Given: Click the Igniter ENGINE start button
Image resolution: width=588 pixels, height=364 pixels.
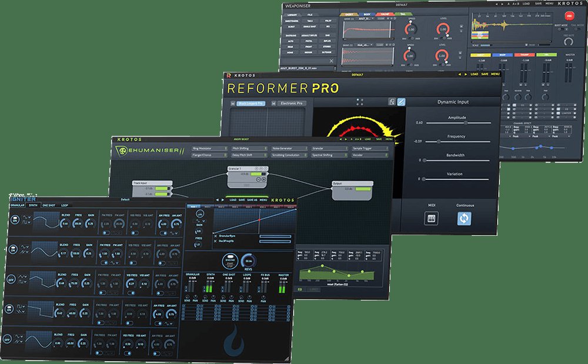Looking at the screenshot, I should (231, 259).
